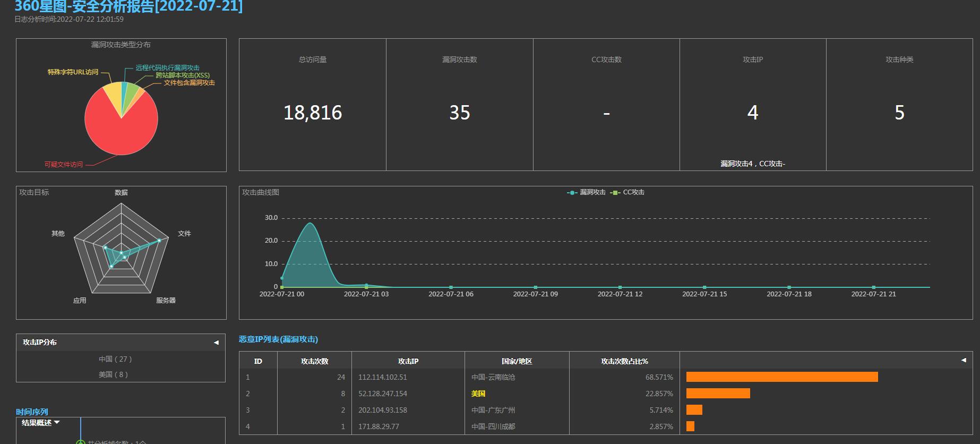
Task: Click the 特殊字符URL访问 label
Action: point(73,72)
